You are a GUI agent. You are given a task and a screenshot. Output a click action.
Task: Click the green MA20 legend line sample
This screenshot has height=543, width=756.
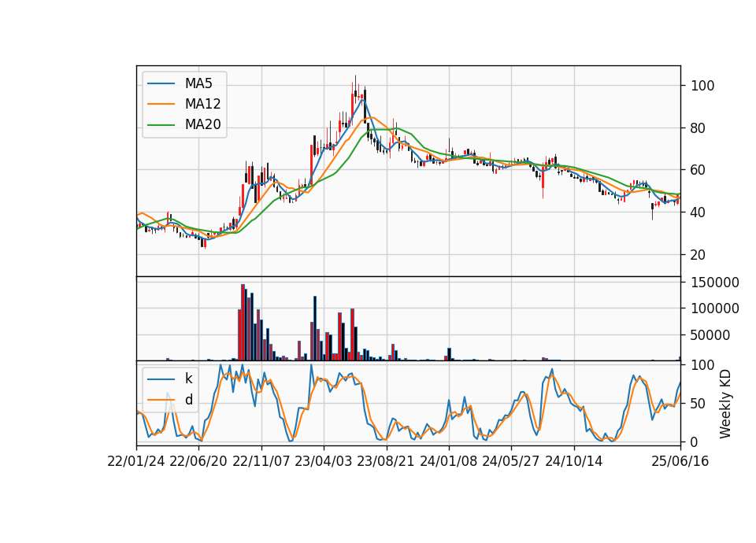(x=161, y=125)
